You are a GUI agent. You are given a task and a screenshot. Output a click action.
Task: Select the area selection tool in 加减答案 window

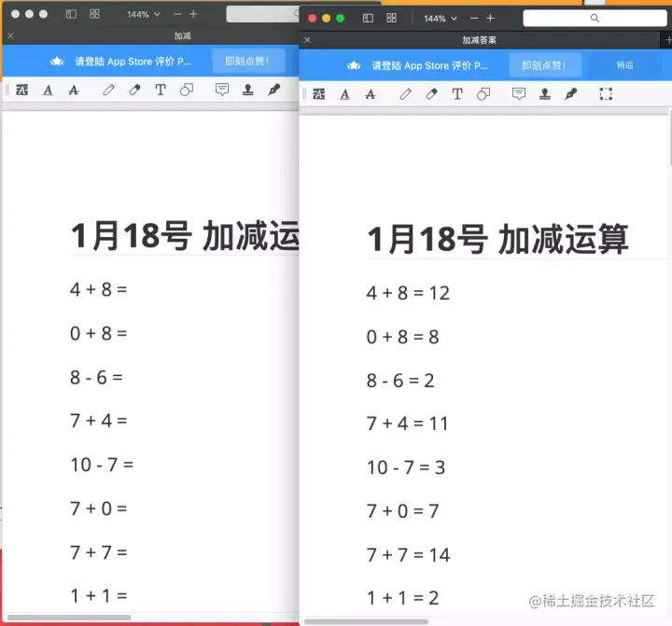[x=606, y=94]
